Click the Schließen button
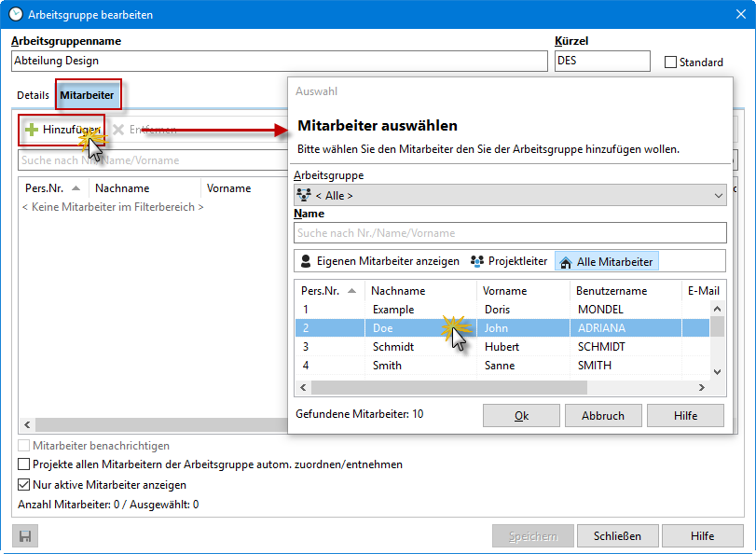 coord(617,536)
